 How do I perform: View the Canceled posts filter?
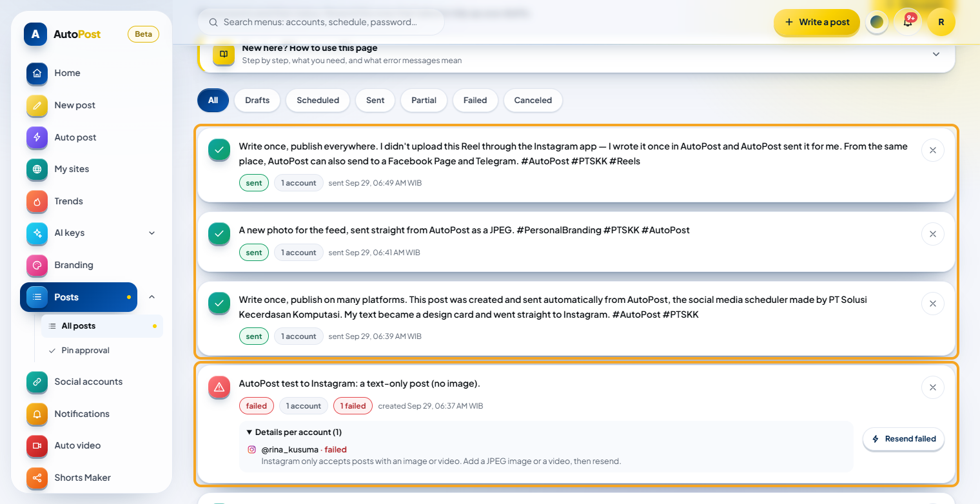533,100
